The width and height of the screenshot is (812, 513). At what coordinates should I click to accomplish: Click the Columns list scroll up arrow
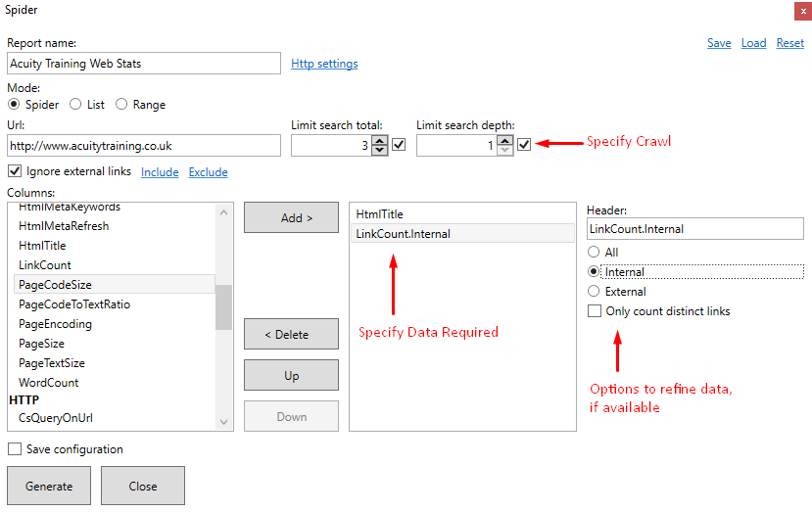[x=223, y=212]
